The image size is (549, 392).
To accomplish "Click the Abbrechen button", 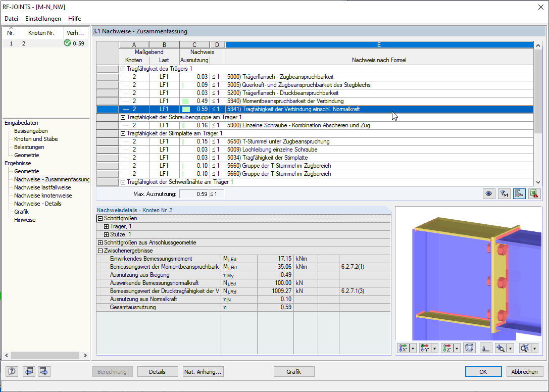I will (524, 372).
